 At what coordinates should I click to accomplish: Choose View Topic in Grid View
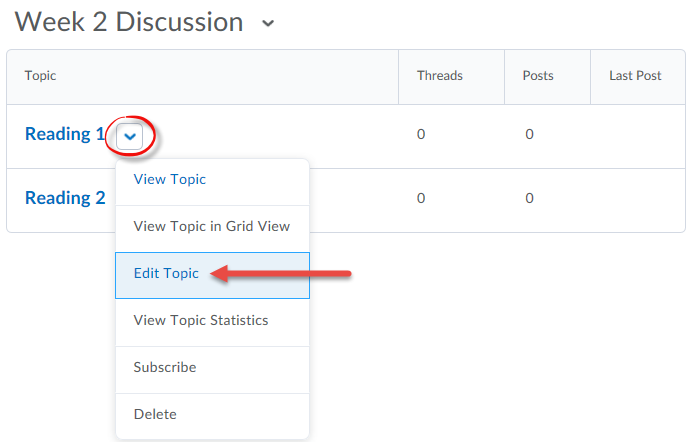(x=212, y=227)
